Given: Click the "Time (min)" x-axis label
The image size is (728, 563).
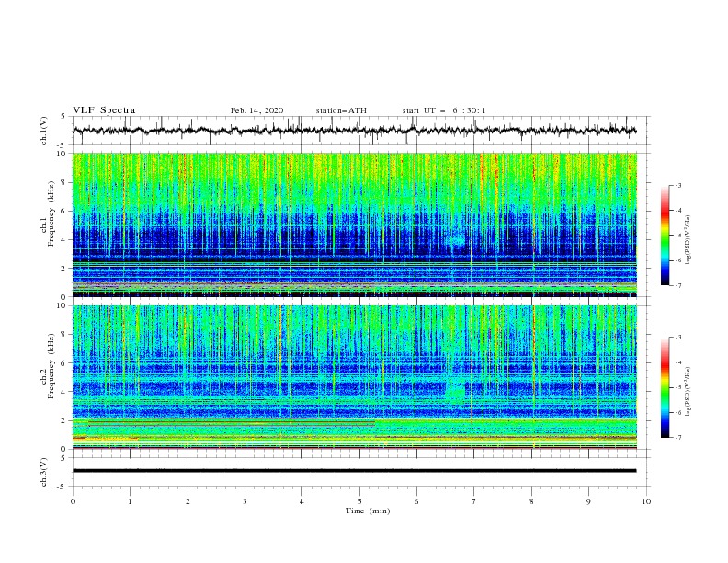Looking at the screenshot, I should click(x=368, y=511).
